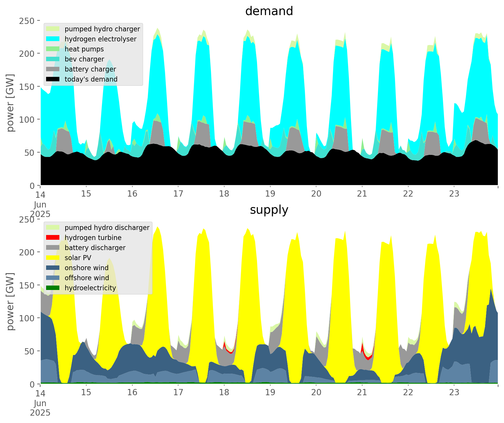The width and height of the screenshot is (504, 423).
Task: Click the bev charger legend swatch
Action: pyautogui.click(x=53, y=59)
